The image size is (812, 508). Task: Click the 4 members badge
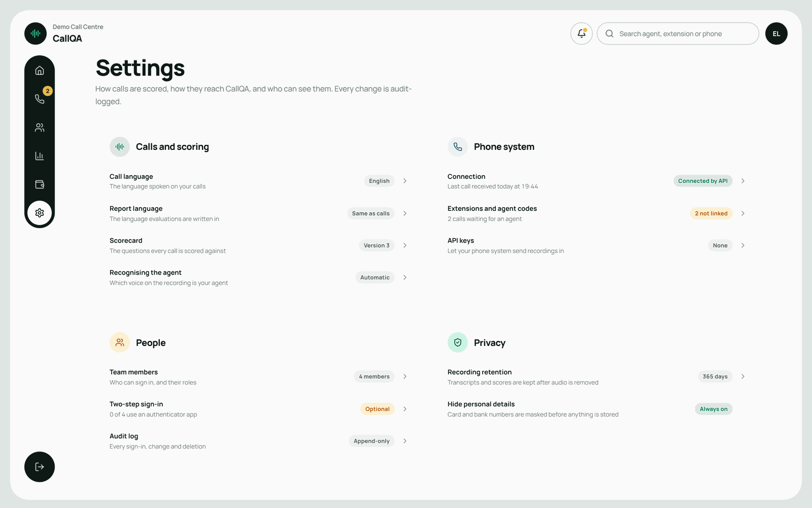click(374, 376)
